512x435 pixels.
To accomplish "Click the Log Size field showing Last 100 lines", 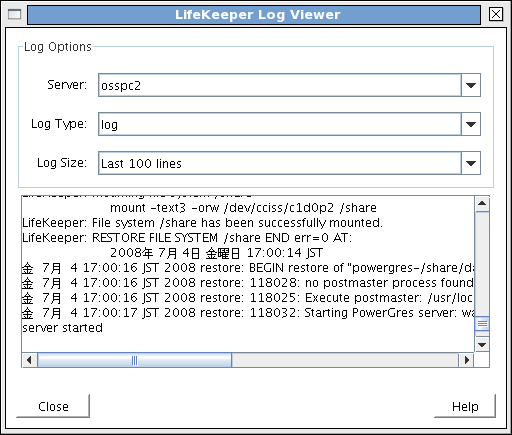I will click(x=280, y=163).
